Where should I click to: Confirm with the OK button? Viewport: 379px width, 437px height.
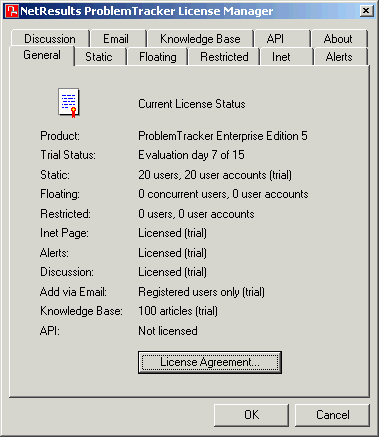(251, 415)
